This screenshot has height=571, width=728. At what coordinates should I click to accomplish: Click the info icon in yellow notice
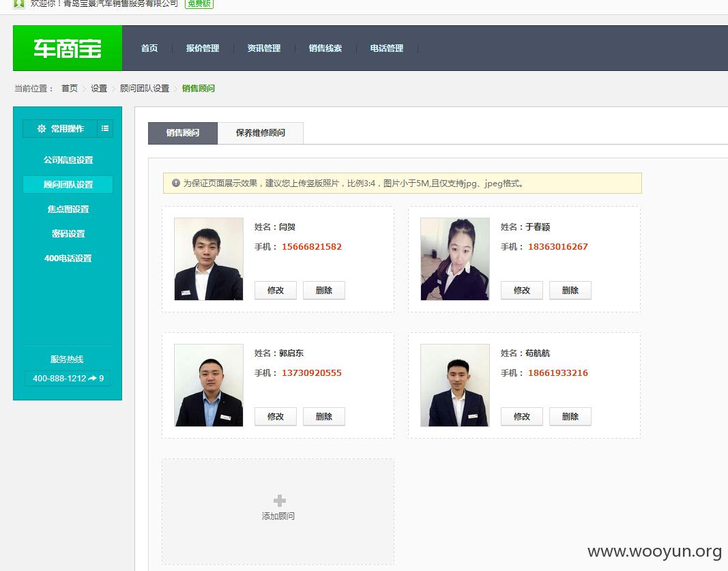click(176, 183)
